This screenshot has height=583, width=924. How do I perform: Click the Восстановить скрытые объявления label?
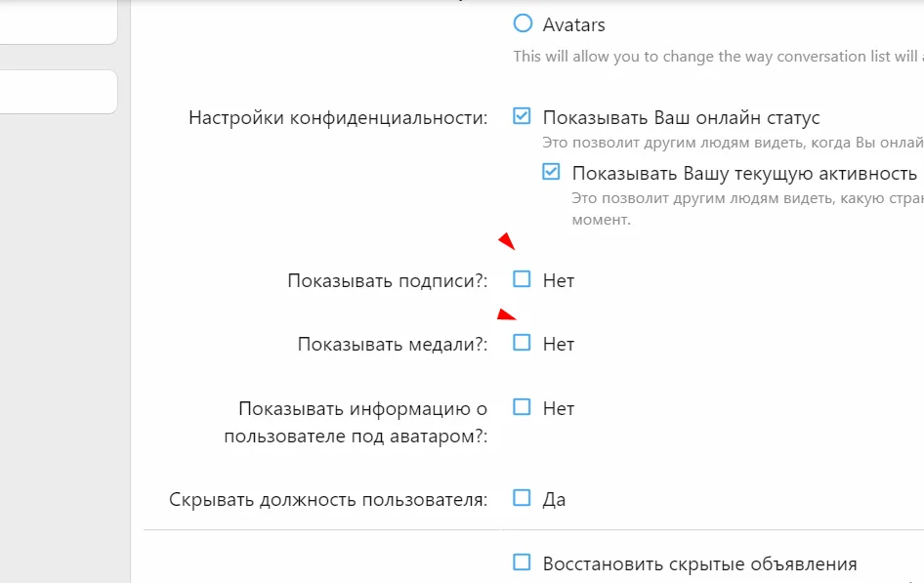pos(699,562)
